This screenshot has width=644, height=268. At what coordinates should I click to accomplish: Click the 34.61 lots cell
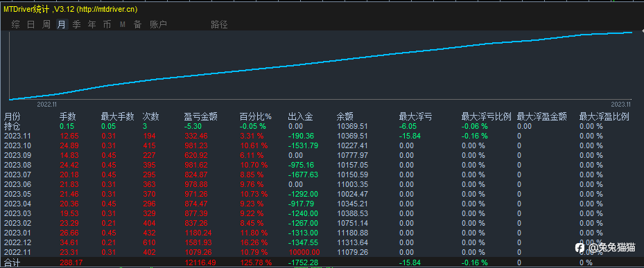pyautogui.click(x=69, y=242)
